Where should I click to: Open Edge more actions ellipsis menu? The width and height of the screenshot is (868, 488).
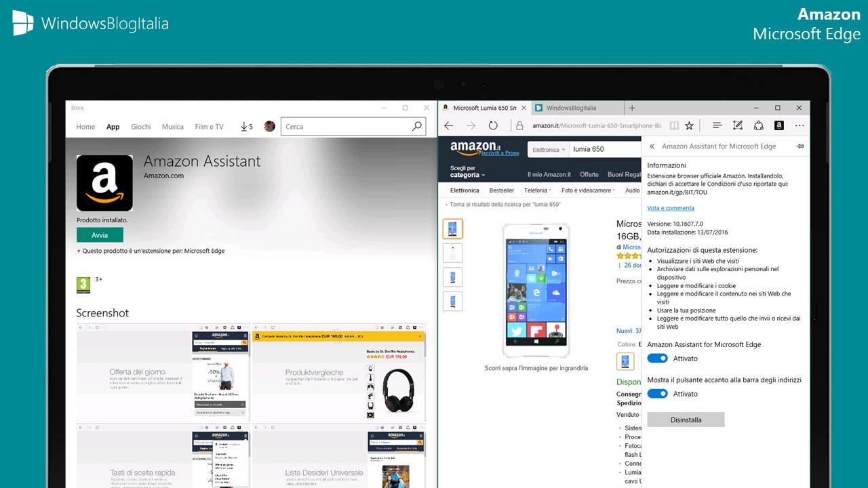pyautogui.click(x=800, y=125)
